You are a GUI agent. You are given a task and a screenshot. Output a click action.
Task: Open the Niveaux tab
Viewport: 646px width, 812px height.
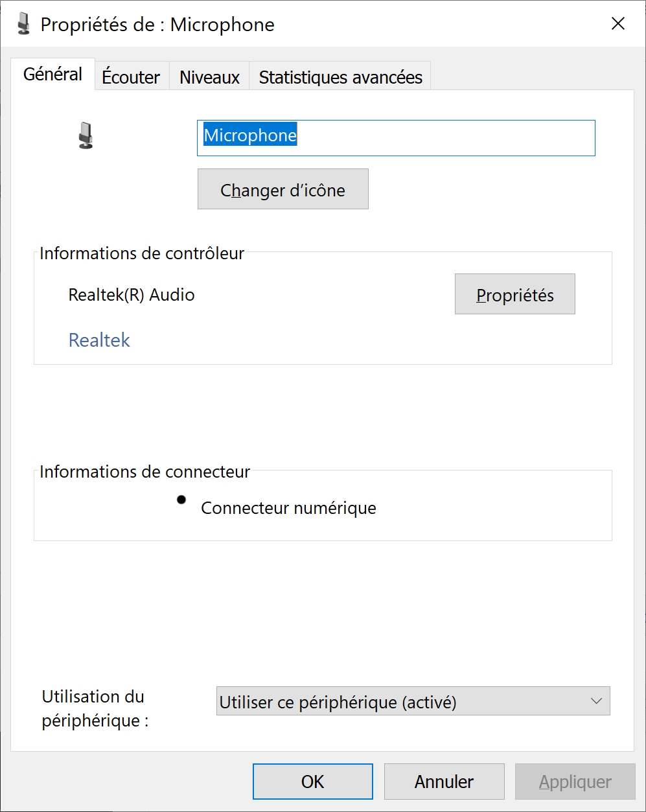coord(209,77)
